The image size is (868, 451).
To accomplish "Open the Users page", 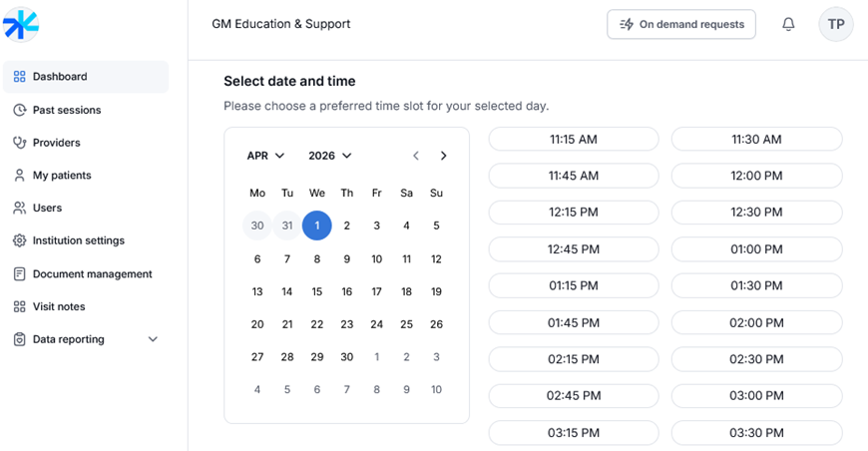I will point(47,208).
